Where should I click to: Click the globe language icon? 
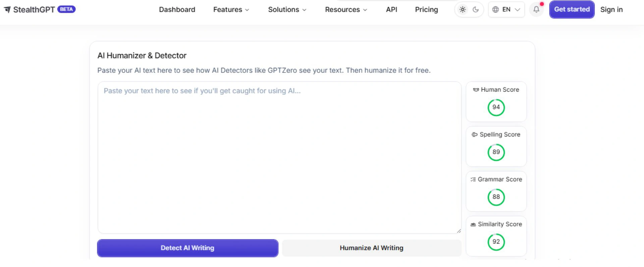click(495, 9)
